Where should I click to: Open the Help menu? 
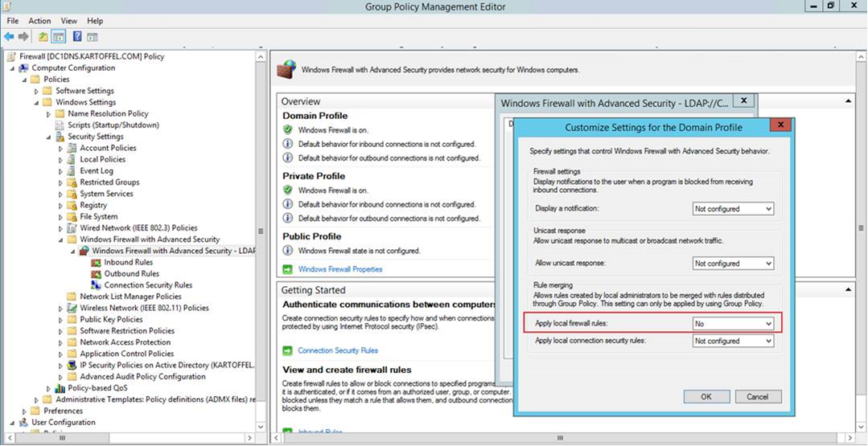pos(95,20)
